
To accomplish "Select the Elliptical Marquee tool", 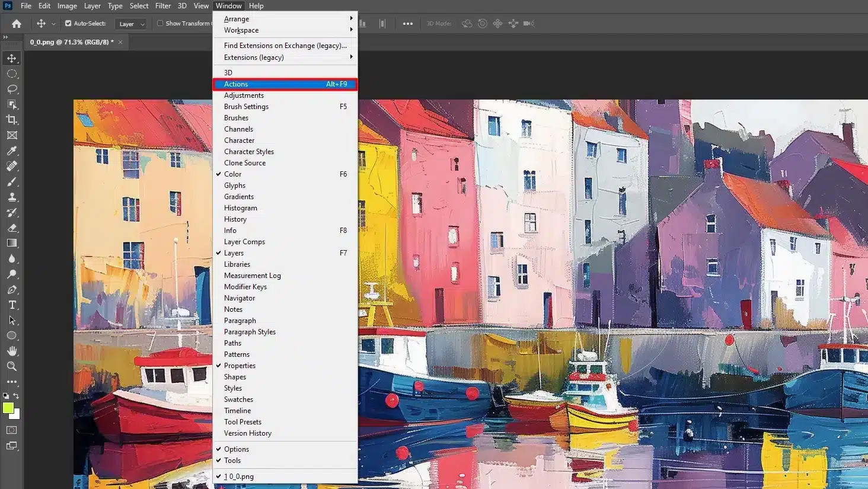I will click(12, 73).
